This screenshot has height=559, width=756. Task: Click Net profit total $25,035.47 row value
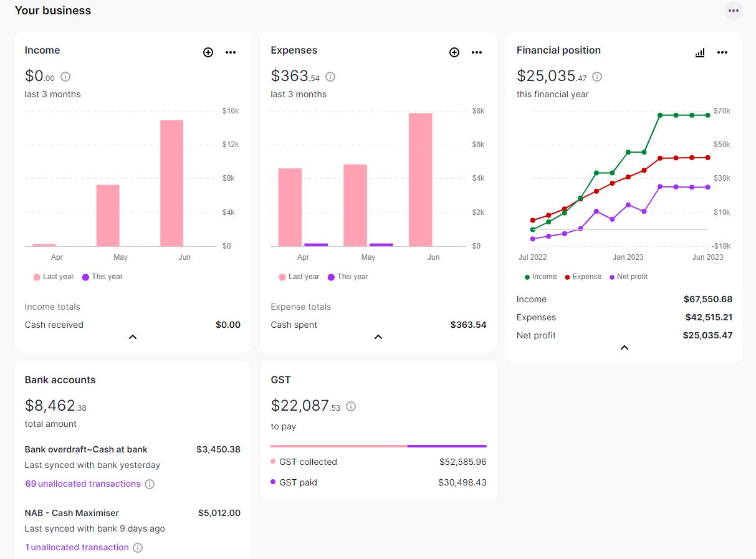point(707,335)
